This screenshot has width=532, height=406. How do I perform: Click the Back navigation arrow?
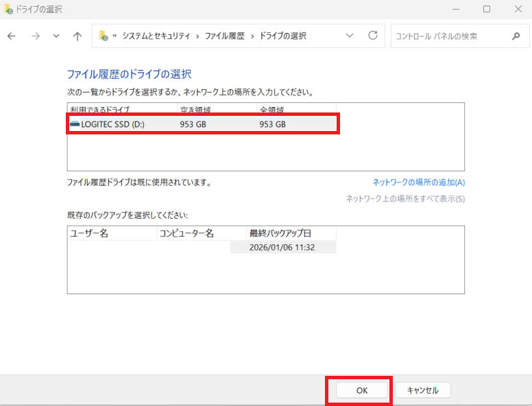pos(12,36)
